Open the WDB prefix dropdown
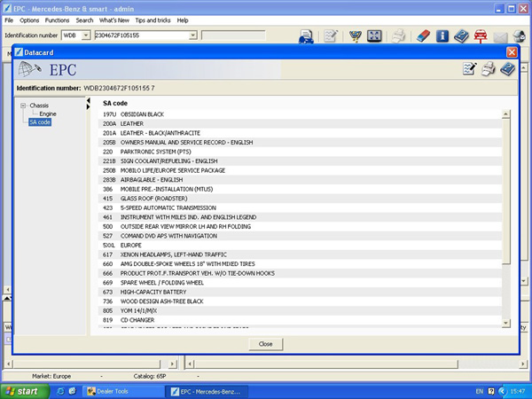 [x=86, y=35]
